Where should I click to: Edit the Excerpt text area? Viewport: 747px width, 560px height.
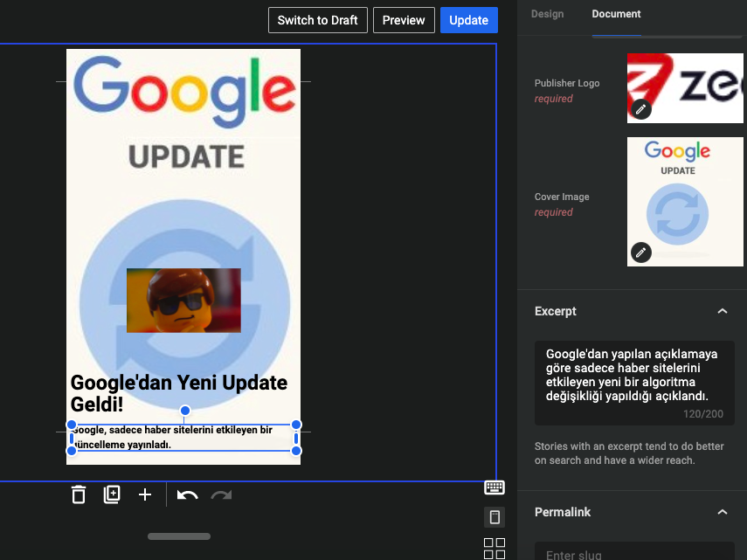(634, 383)
